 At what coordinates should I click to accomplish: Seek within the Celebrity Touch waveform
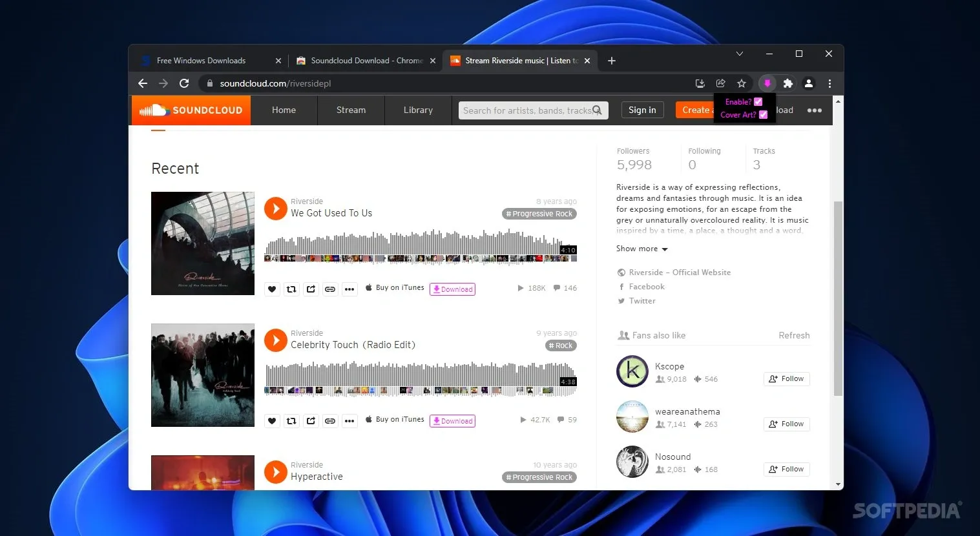(x=420, y=378)
